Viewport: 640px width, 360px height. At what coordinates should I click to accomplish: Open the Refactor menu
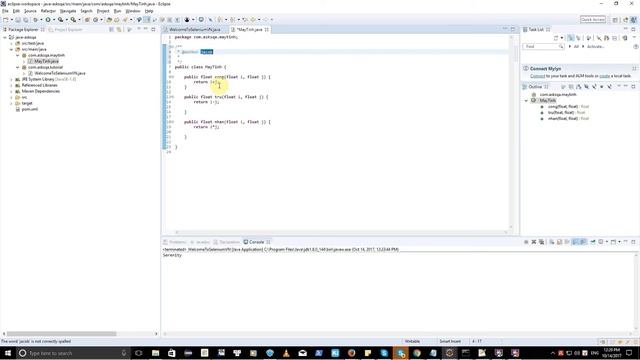click(48, 11)
